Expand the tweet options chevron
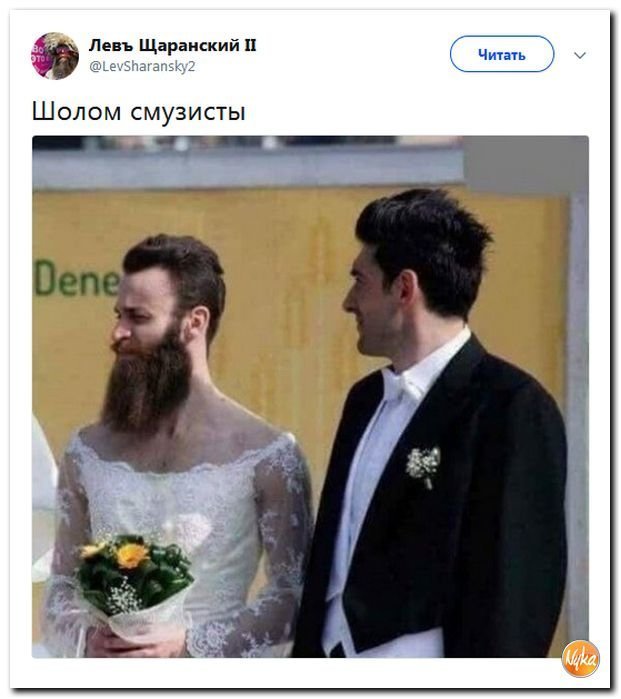The image size is (621, 699). click(580, 55)
